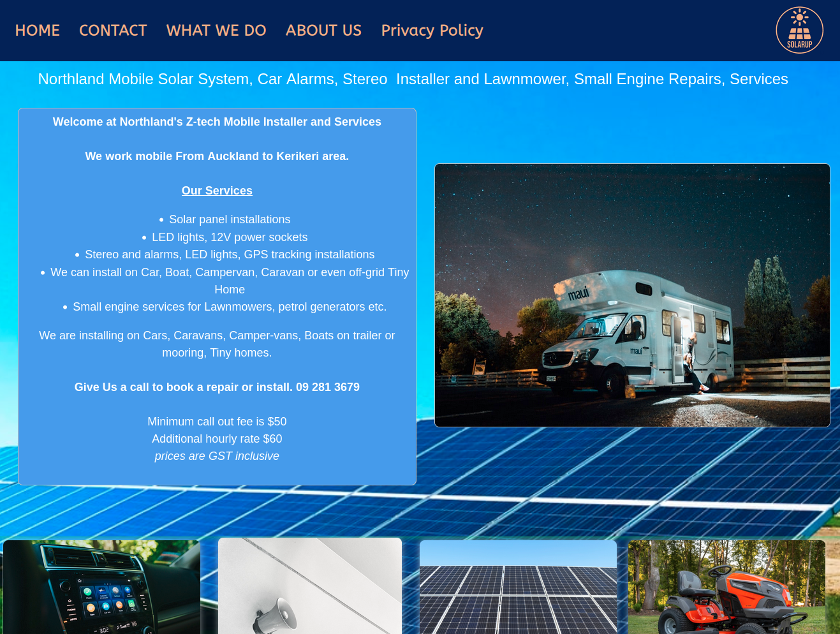The width and height of the screenshot is (840, 634).
Task: View the Privacy Policy page
Action: 432,30
